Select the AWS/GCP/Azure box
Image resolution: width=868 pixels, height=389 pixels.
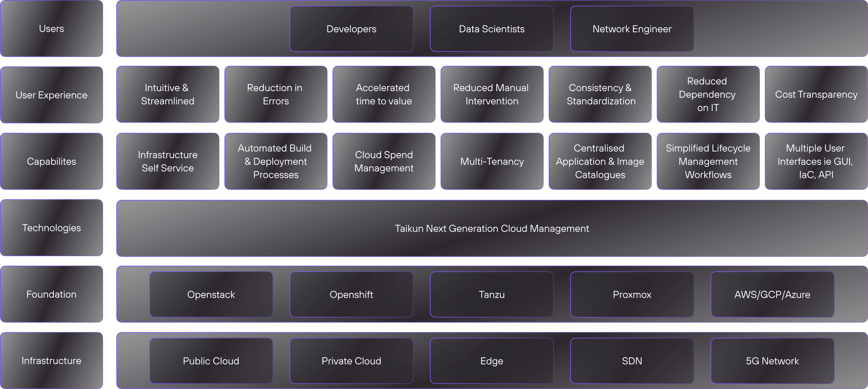pyautogui.click(x=772, y=295)
